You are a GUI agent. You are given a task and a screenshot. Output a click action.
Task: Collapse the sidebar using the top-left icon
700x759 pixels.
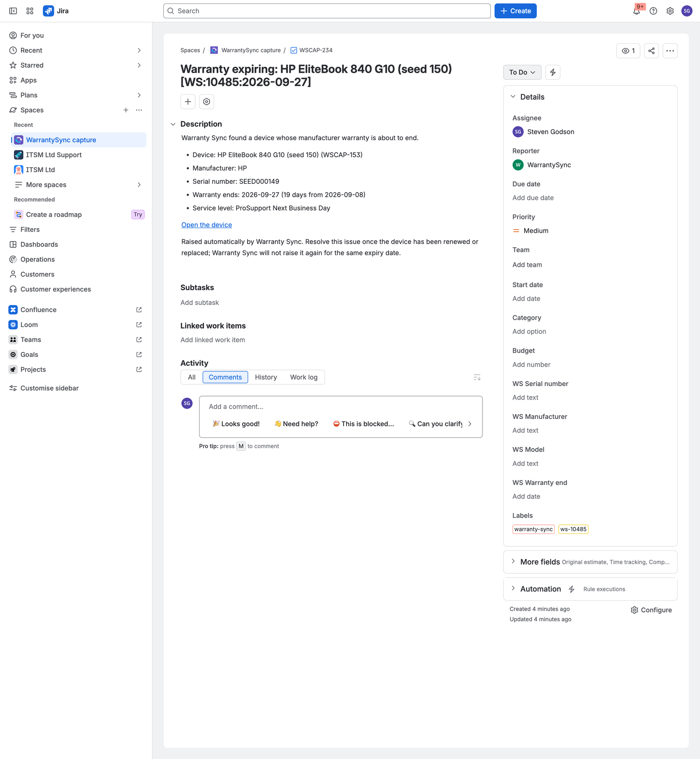click(13, 11)
